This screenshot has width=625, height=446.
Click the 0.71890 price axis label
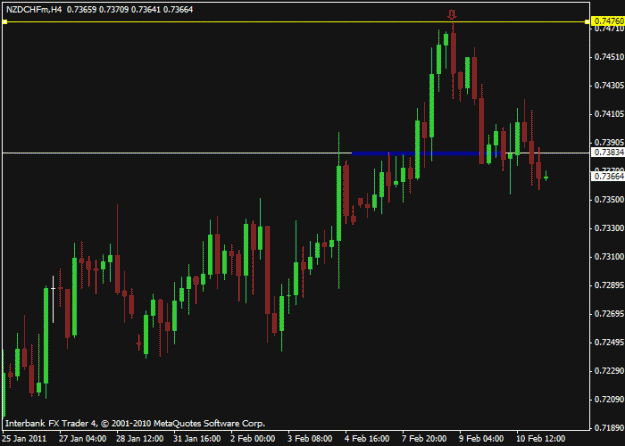click(609, 428)
